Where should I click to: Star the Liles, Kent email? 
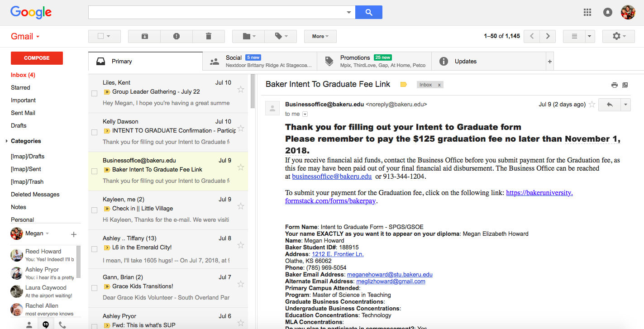(241, 89)
